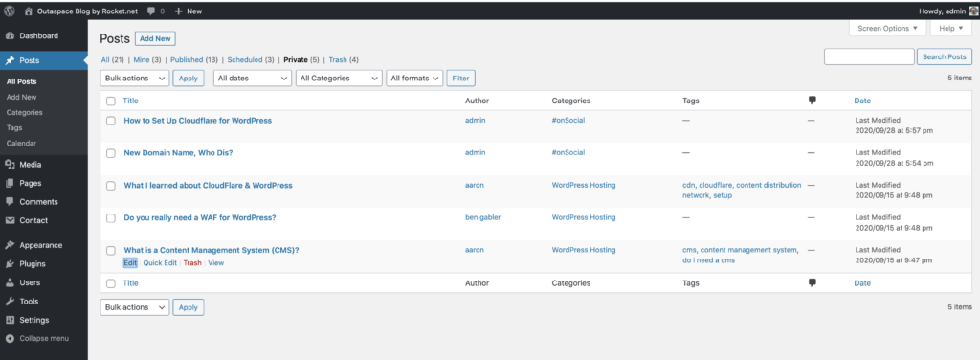The image size is (980, 360).
Task: Click the Contact envelope icon in sidebar
Action: [x=10, y=220]
